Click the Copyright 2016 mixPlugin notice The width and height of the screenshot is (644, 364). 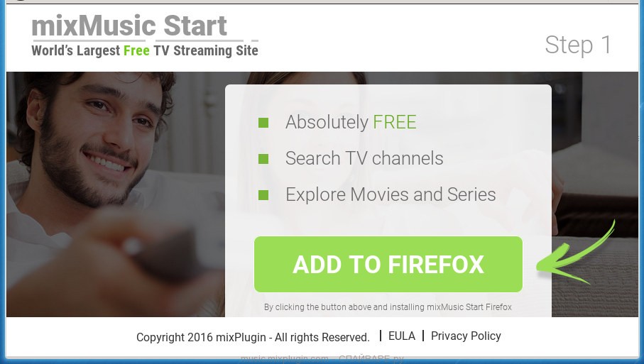253,337
